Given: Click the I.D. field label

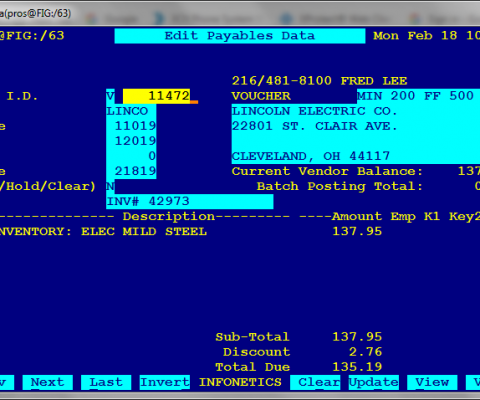Looking at the screenshot, I should (x=22, y=96).
